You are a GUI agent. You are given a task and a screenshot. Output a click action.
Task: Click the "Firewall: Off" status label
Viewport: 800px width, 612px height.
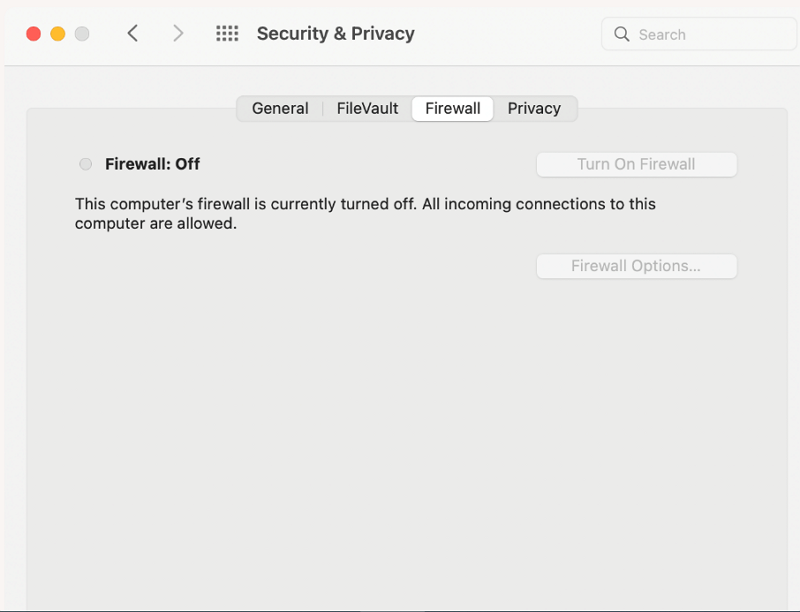(x=152, y=164)
